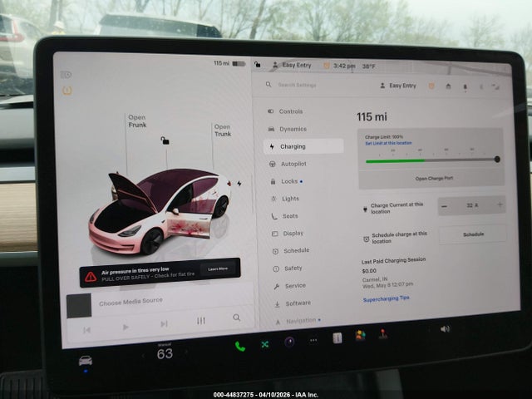Image resolution: width=532 pixels, height=399 pixels.
Task: Open the three-dots app launcher
Action: (x=313, y=340)
